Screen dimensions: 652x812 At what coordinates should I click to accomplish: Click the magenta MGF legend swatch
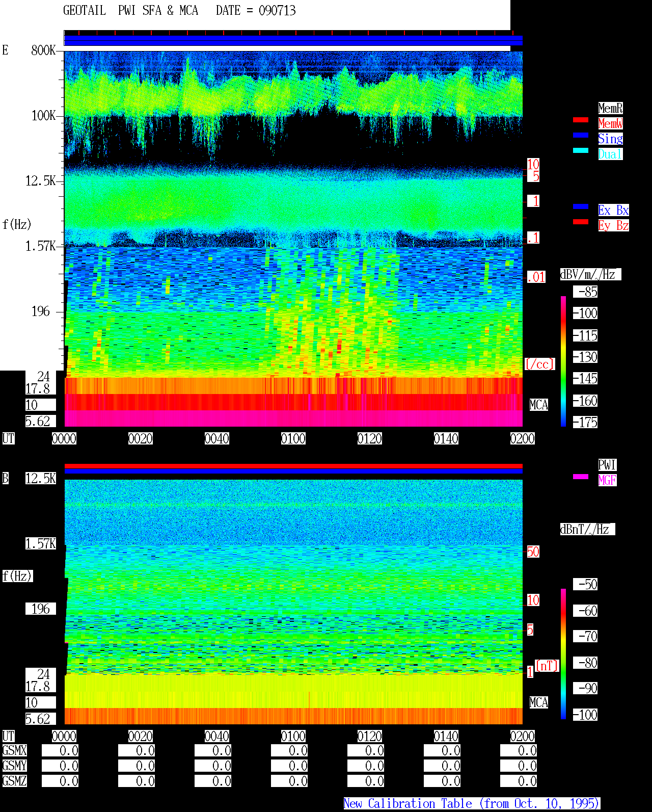[581, 477]
